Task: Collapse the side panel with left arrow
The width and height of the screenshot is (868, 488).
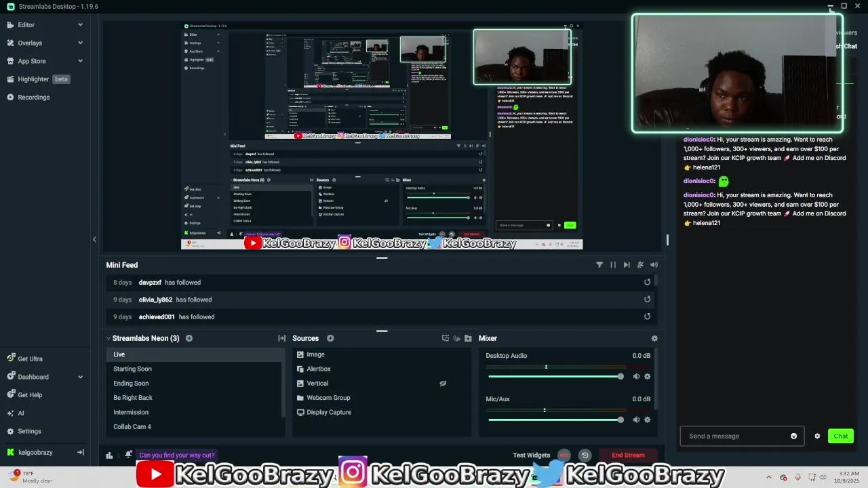Action: [x=94, y=239]
